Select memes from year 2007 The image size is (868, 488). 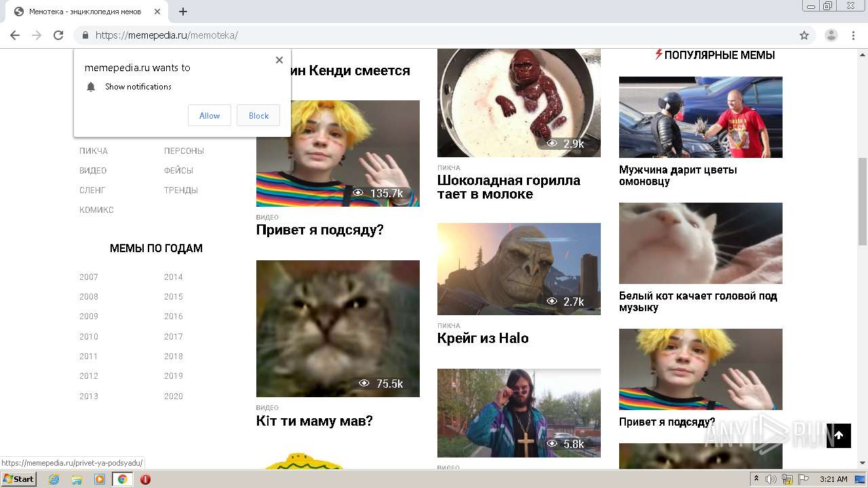click(x=89, y=277)
